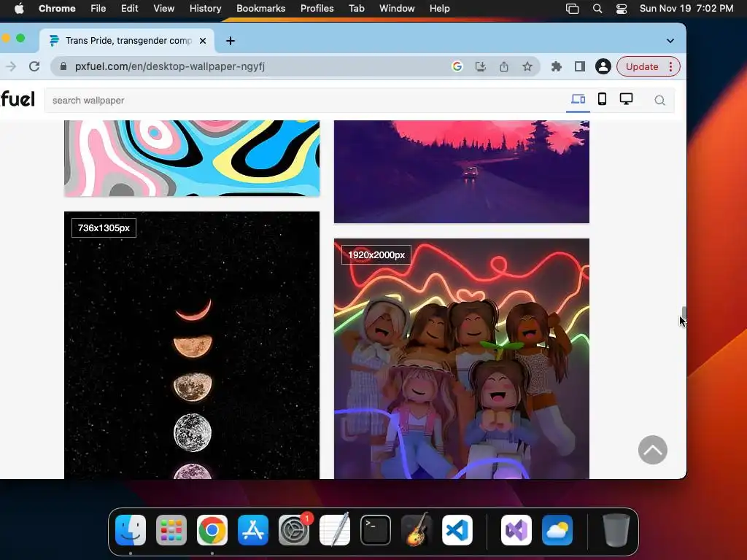Open the View menu
This screenshot has width=747, height=560.
(x=163, y=9)
